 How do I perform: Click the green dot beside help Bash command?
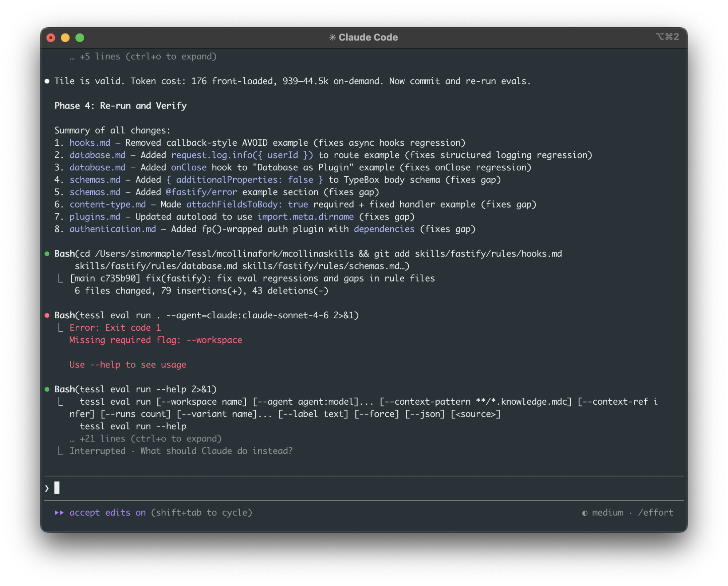pos(47,389)
